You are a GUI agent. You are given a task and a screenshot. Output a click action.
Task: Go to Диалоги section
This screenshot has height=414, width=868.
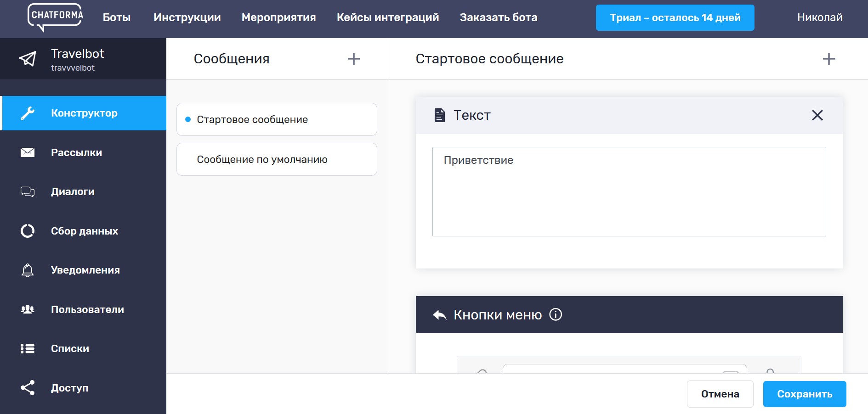(x=73, y=191)
